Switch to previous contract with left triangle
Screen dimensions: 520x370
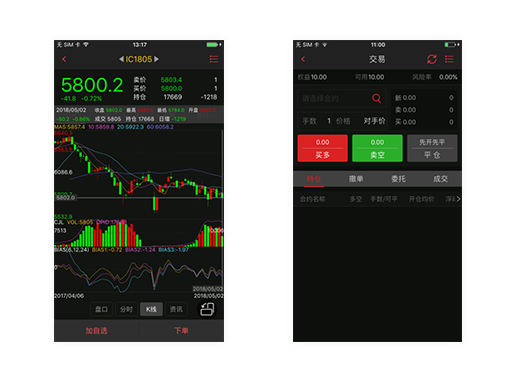pos(122,59)
